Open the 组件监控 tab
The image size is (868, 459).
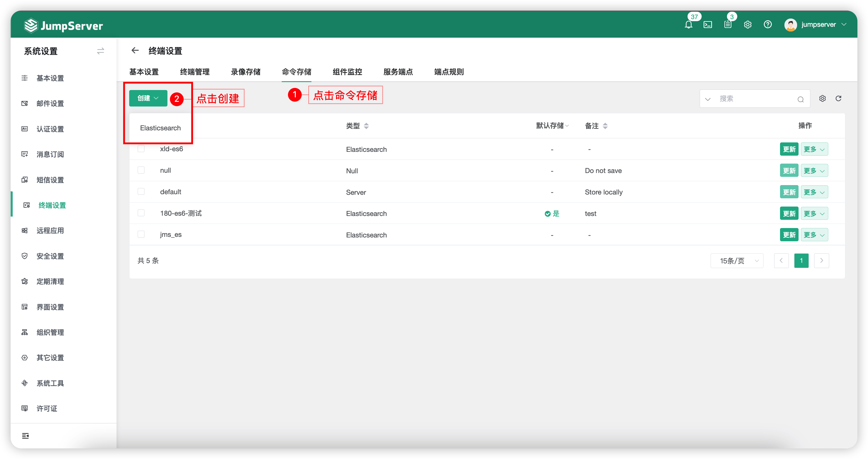click(x=347, y=71)
